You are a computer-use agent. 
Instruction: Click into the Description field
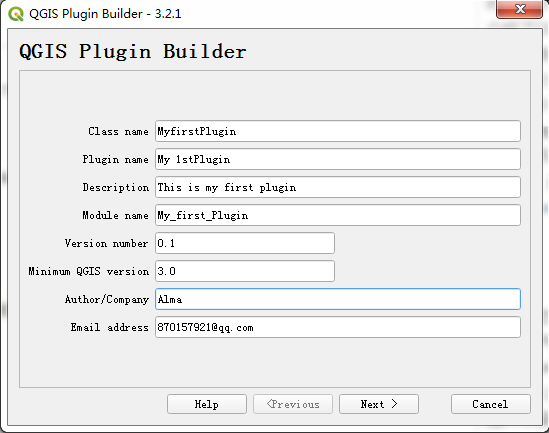338,187
